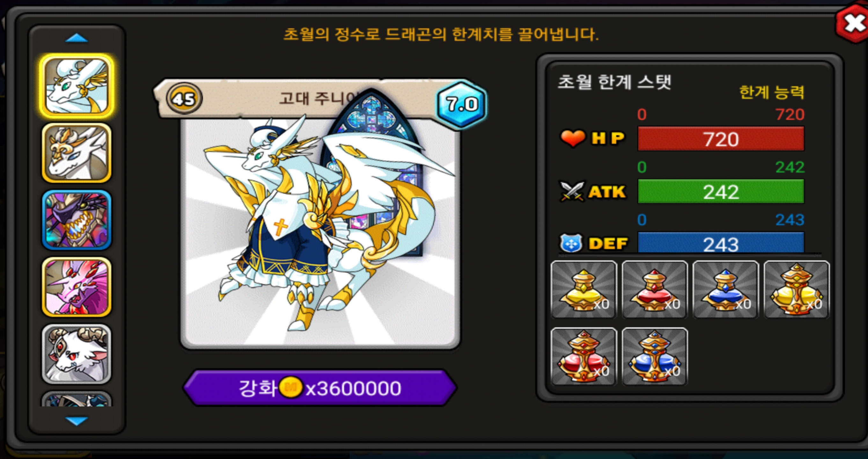868x459 pixels.
Task: Choose the white horned dragon with blue eye
Action: [77, 153]
